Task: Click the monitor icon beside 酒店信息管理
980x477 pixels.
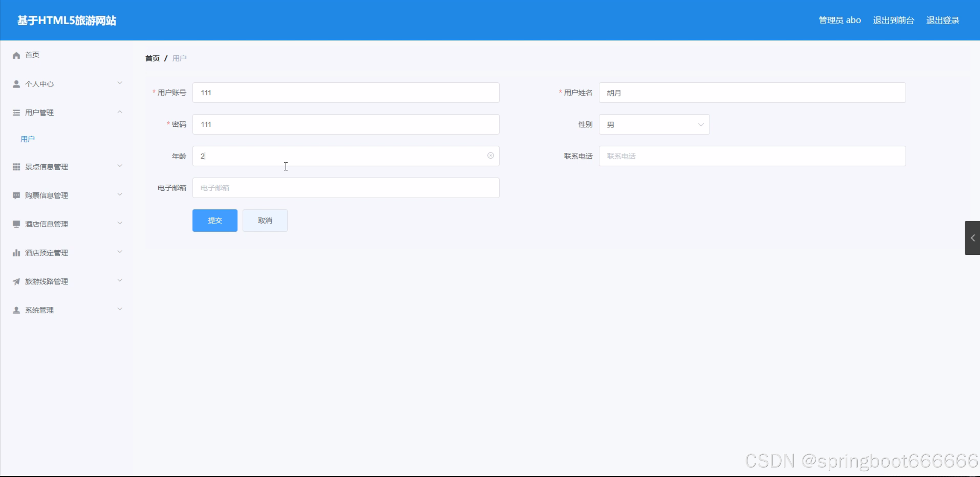Action: tap(16, 224)
